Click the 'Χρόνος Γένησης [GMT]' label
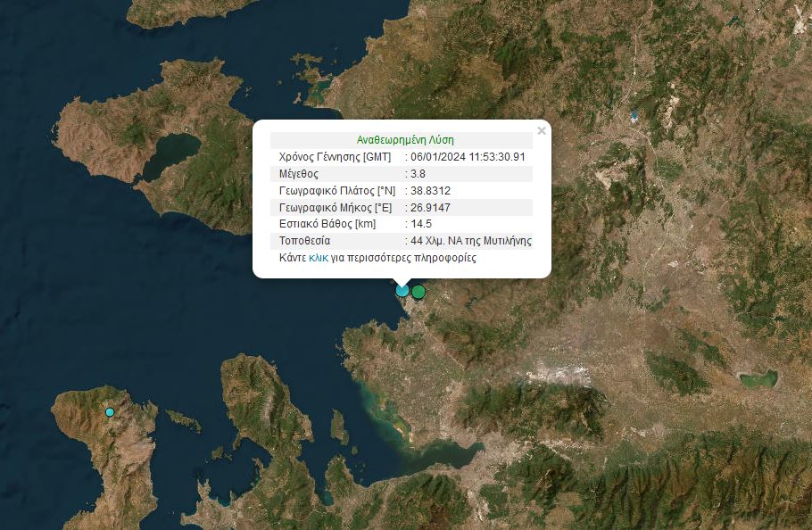812x530 pixels. coord(335,157)
